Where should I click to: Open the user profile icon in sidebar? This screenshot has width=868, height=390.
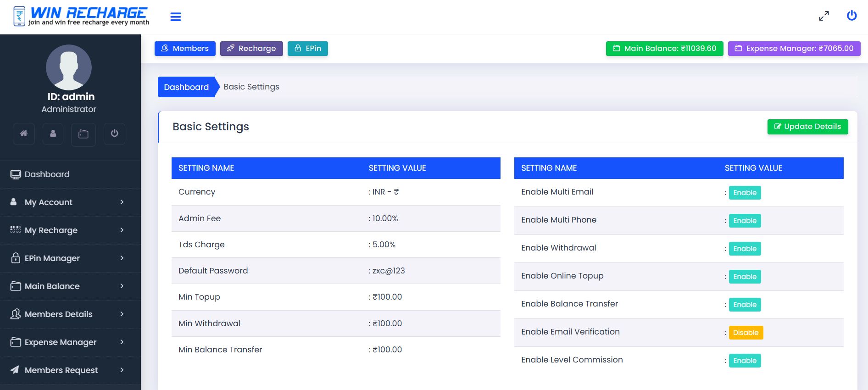tap(53, 134)
